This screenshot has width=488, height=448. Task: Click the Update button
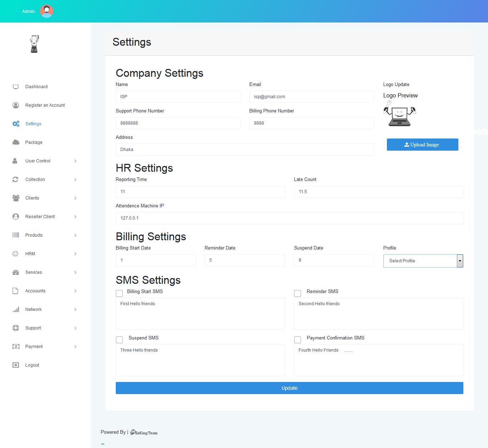click(289, 388)
